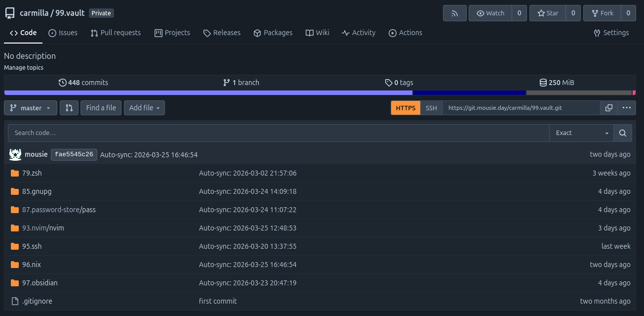Fork this repository
Screen dimensions: 644x316
(x=602, y=13)
